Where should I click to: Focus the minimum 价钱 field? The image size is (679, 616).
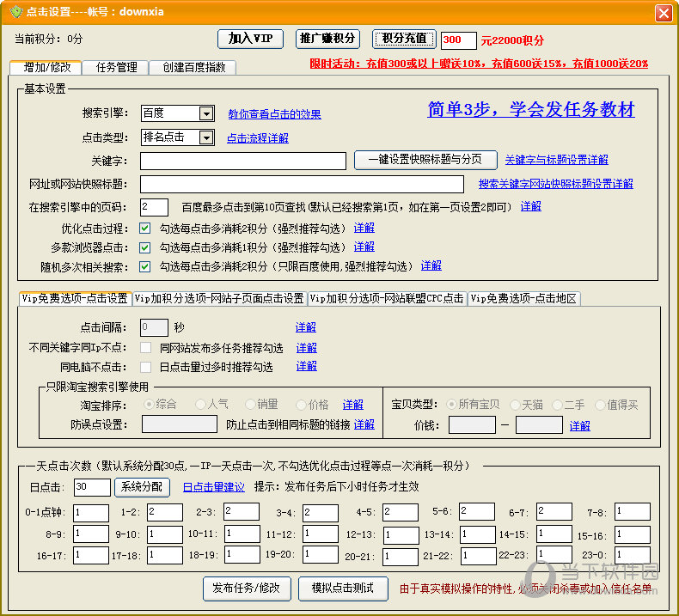pos(472,424)
